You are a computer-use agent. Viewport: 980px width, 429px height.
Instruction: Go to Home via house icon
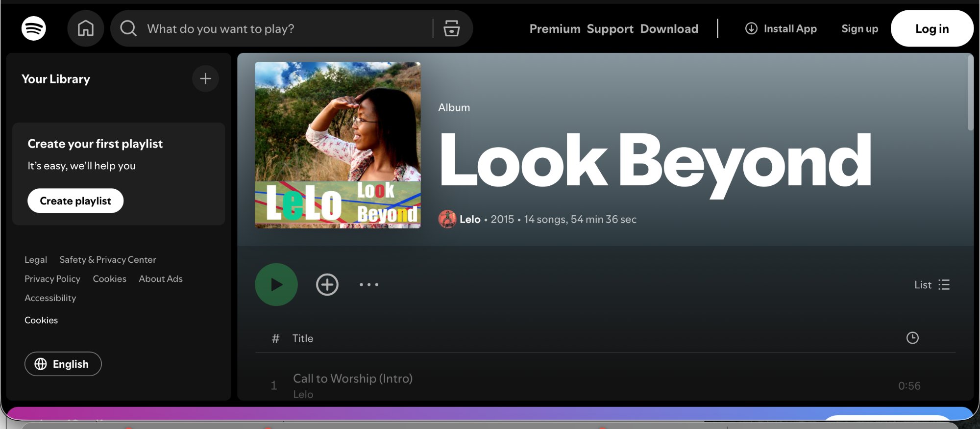(x=86, y=28)
